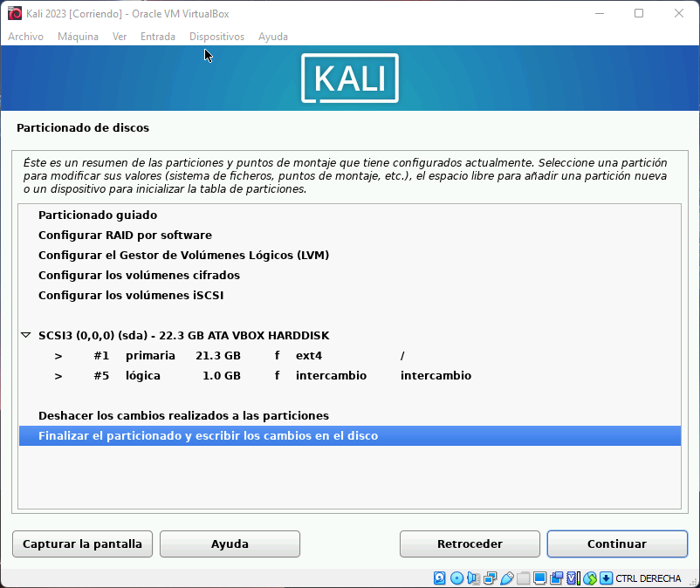Click the optical disc status icon
700x588 pixels.
point(456,578)
